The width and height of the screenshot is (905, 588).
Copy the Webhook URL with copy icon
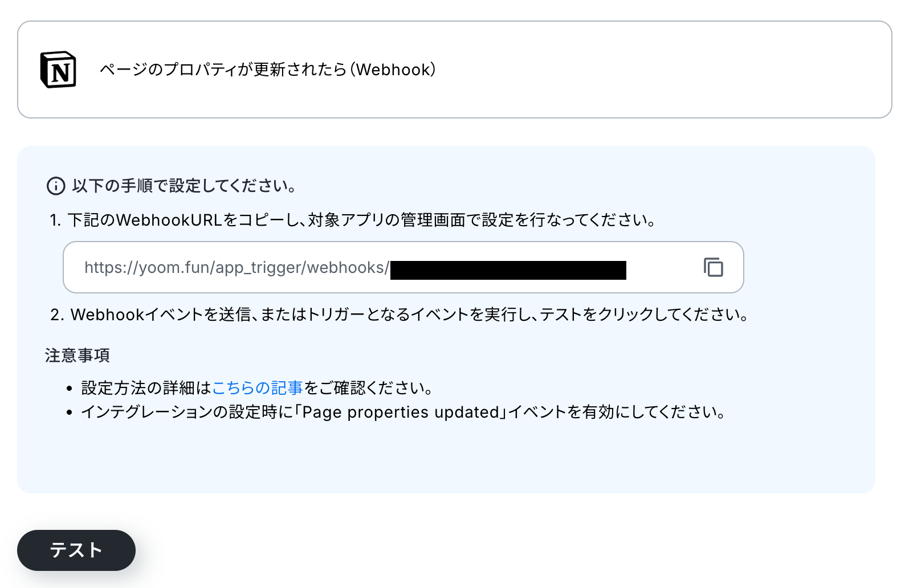click(713, 267)
